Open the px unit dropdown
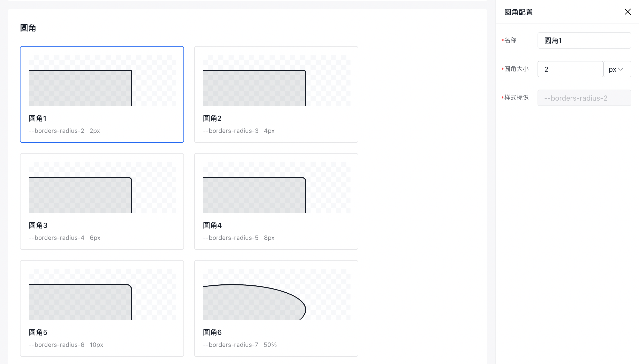 (617, 69)
